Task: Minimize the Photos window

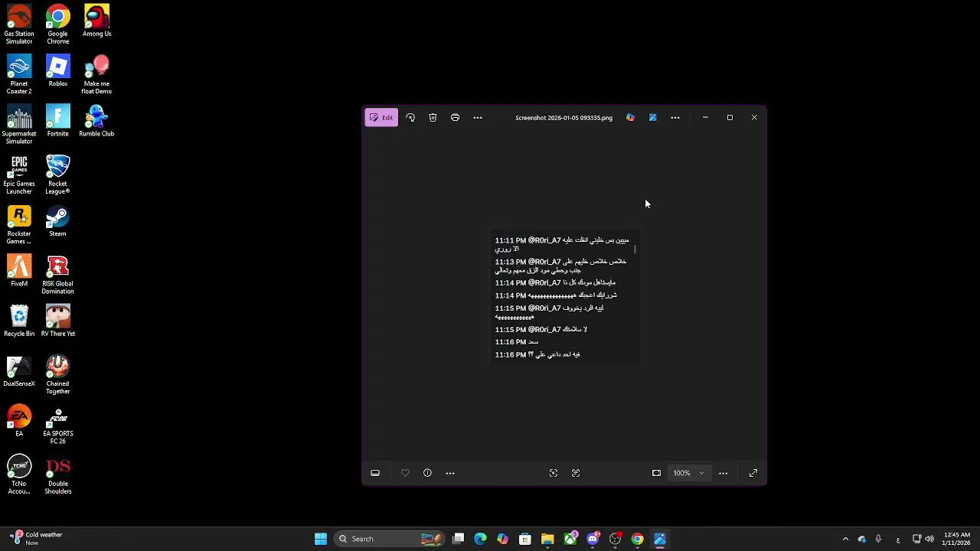Action: click(x=705, y=118)
